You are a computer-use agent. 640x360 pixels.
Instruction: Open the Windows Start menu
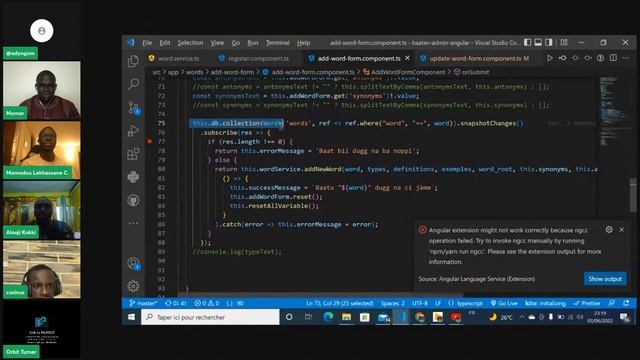(x=131, y=317)
